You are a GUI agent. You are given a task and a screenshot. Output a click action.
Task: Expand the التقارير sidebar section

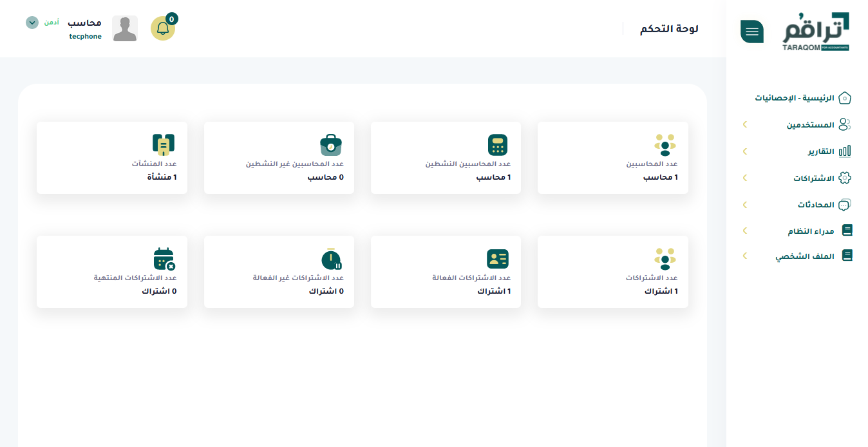coord(744,151)
